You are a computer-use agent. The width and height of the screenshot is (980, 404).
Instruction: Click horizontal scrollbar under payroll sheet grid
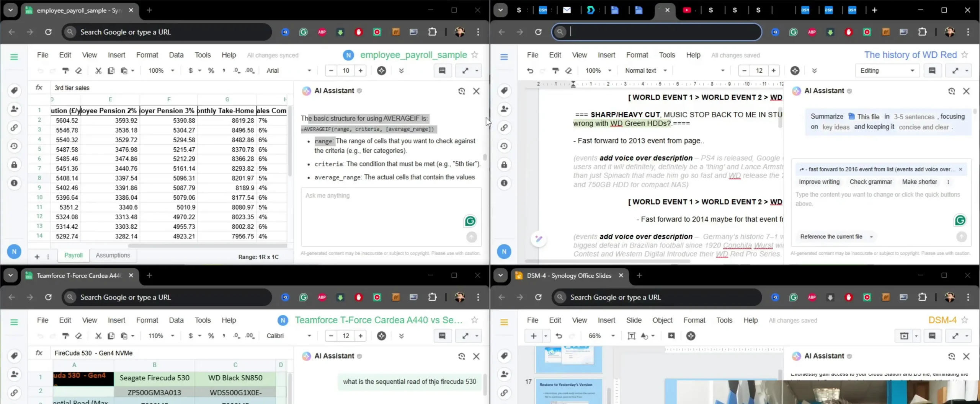tap(207, 246)
